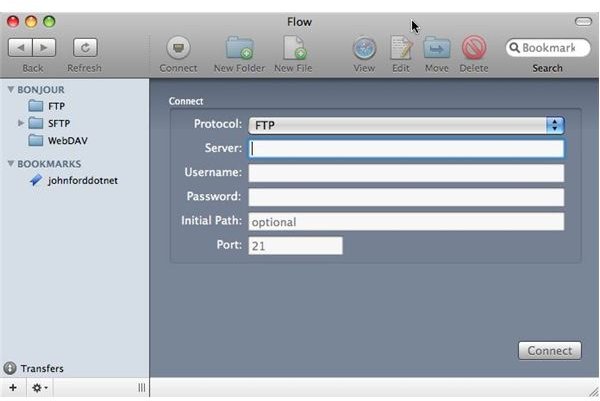Click the bottom-right Connect button
This screenshot has width=600, height=401.
click(549, 350)
